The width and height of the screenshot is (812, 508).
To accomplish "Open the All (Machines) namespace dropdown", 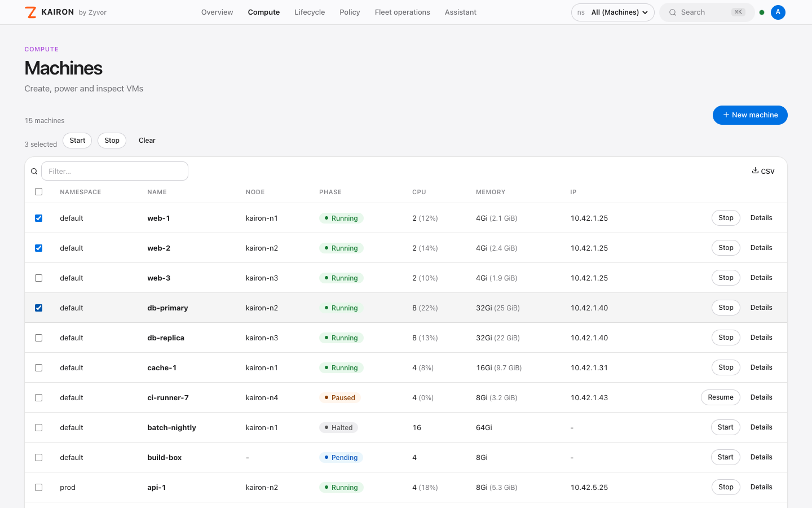I will (613, 12).
